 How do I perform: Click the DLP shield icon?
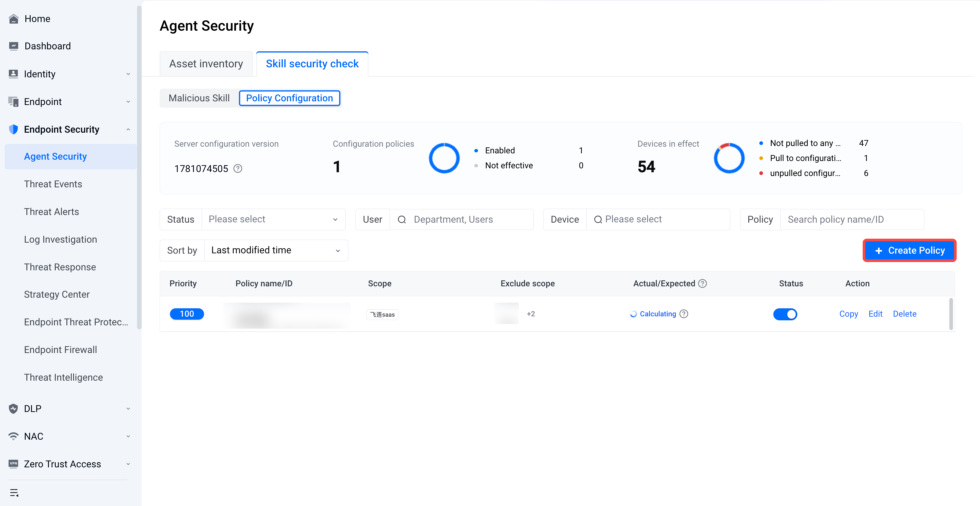click(13, 409)
